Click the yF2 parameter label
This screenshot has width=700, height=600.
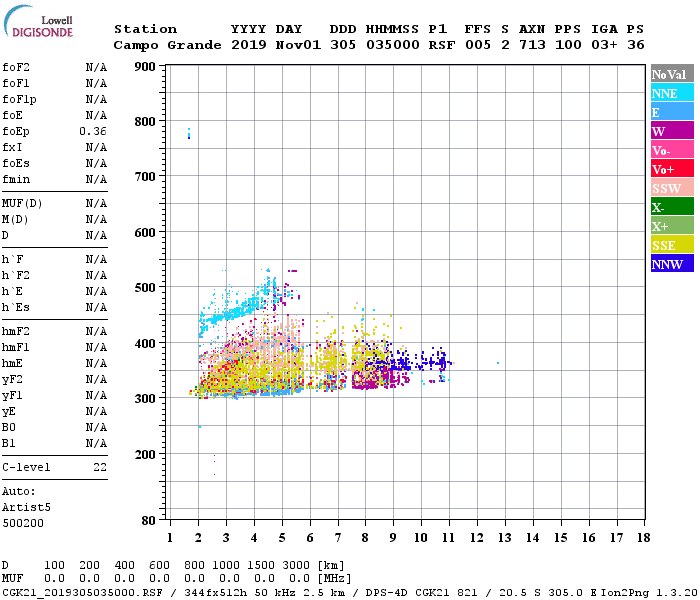(12, 380)
